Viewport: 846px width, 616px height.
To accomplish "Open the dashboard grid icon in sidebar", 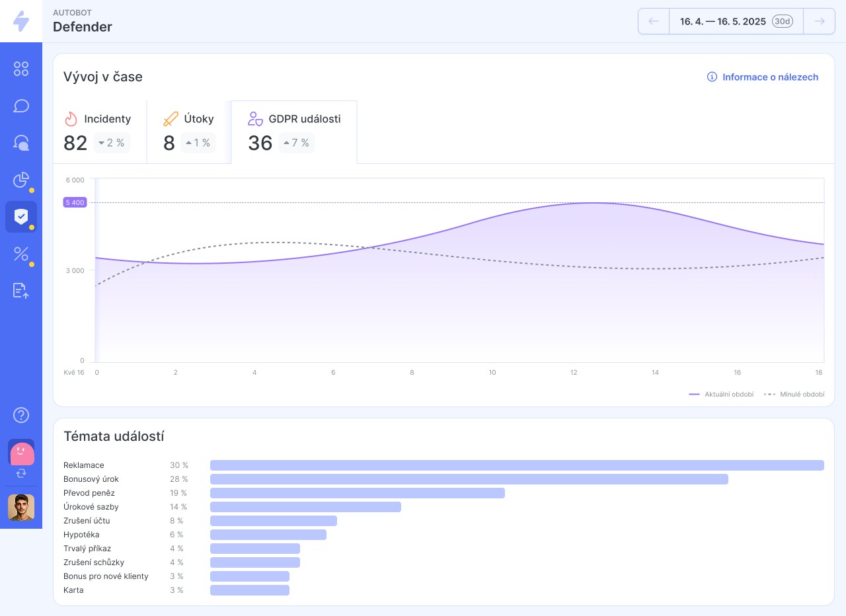I will (21, 69).
